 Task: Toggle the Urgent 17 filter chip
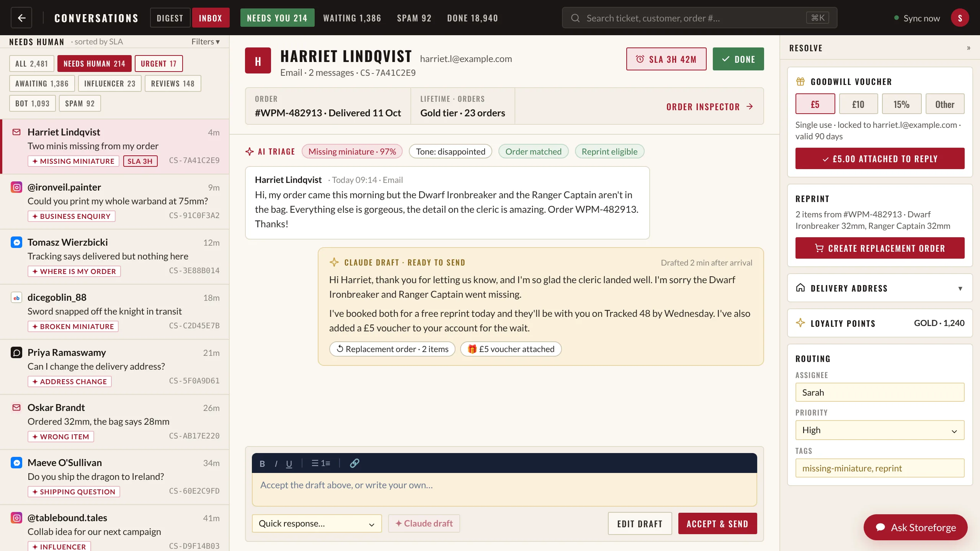[x=158, y=64]
